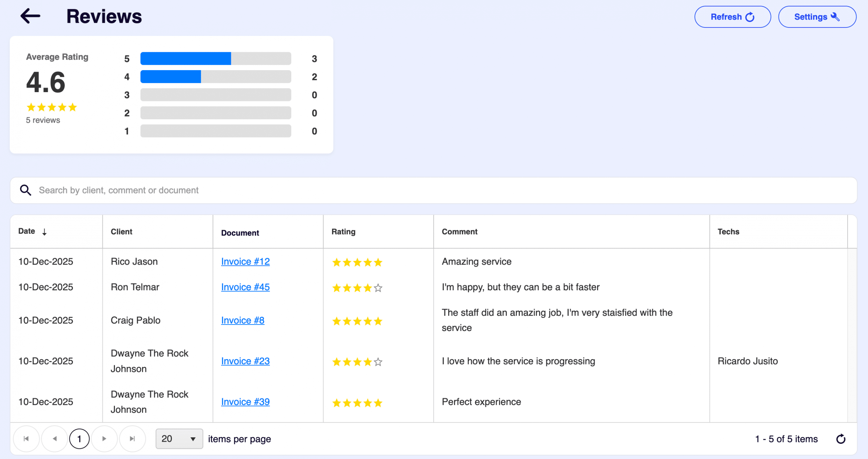Sort by Date column arrow
This screenshot has height=459, width=868.
pyautogui.click(x=44, y=232)
